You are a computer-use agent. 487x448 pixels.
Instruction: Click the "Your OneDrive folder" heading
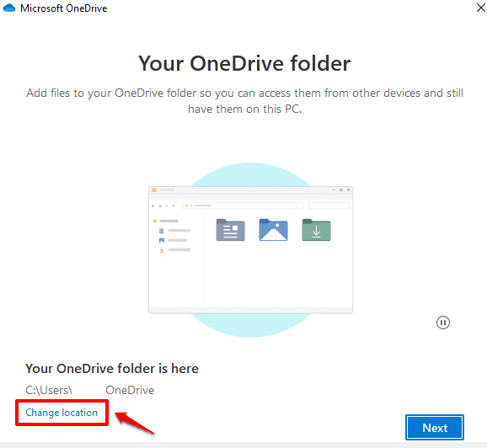click(244, 63)
